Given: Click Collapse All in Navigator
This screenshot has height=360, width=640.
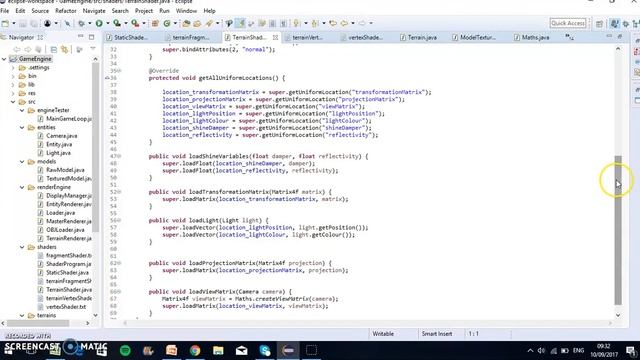Looking at the screenshot, I should [x=54, y=49].
